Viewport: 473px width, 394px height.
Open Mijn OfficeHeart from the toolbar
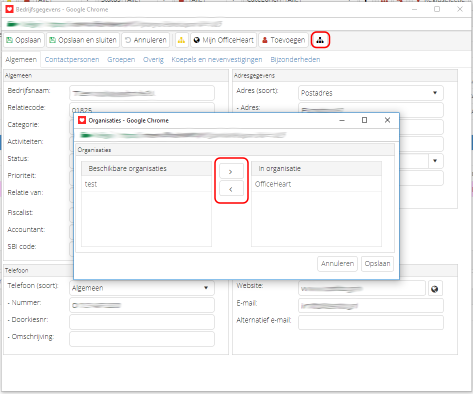224,40
